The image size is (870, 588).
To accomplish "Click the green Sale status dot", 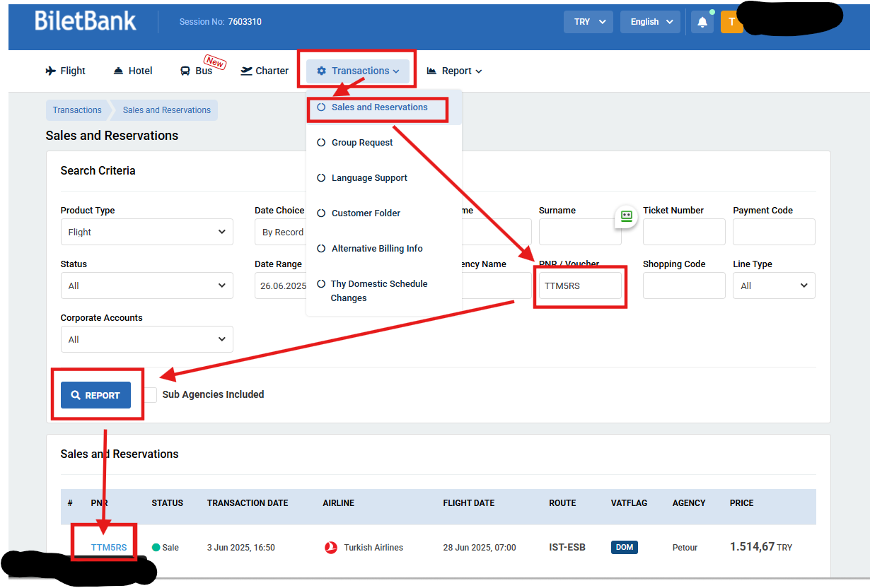I will tap(156, 547).
